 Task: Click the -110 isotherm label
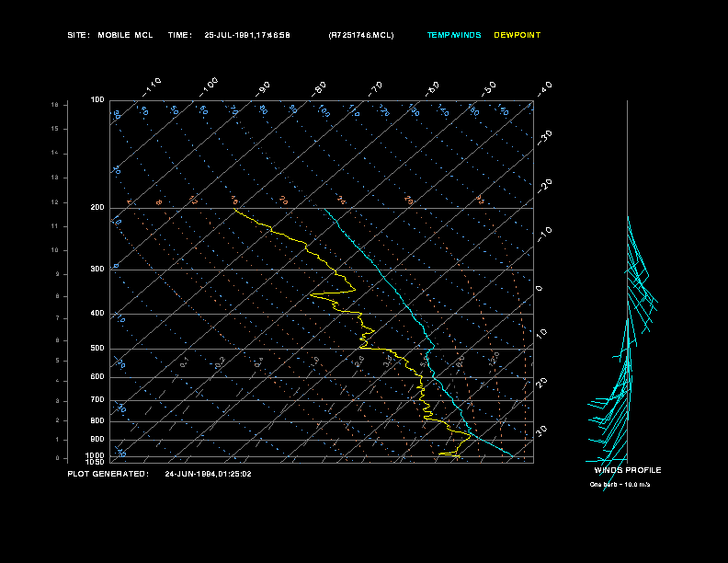152,86
